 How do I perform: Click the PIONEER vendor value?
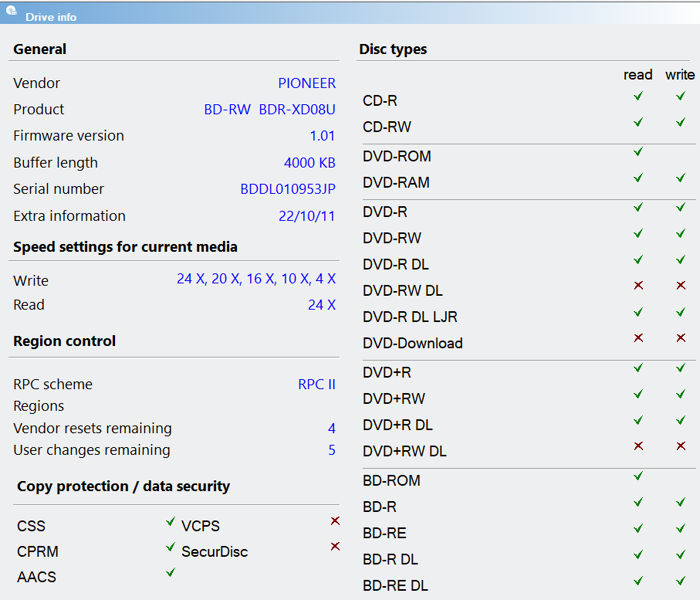click(307, 83)
